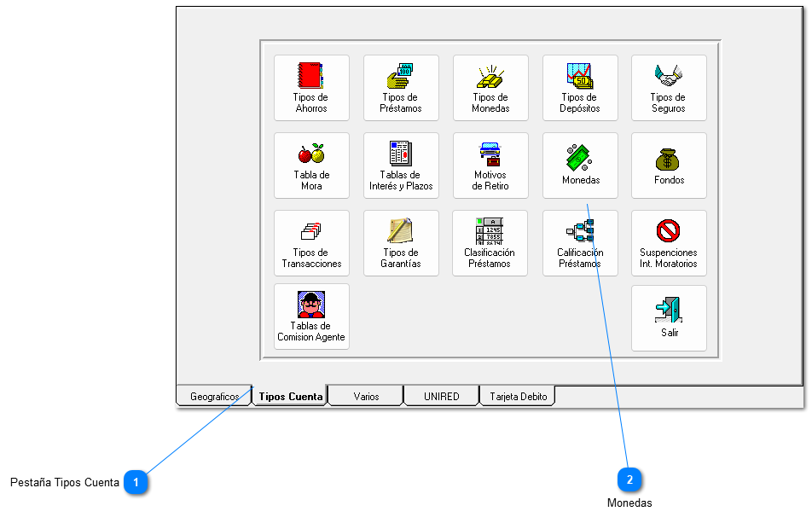This screenshot has height=523, width=812.
Task: Open Motivos de Retiro icon
Action: [490, 166]
